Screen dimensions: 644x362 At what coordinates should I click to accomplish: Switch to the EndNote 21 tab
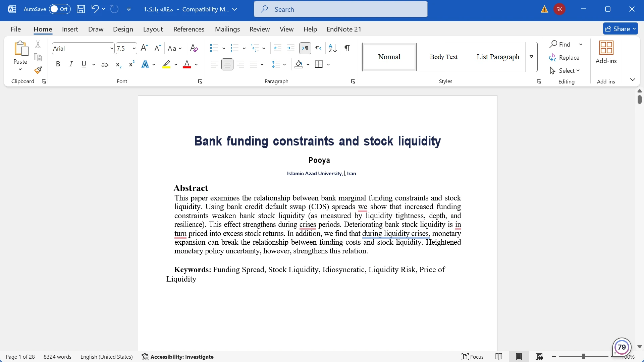pyautogui.click(x=344, y=29)
